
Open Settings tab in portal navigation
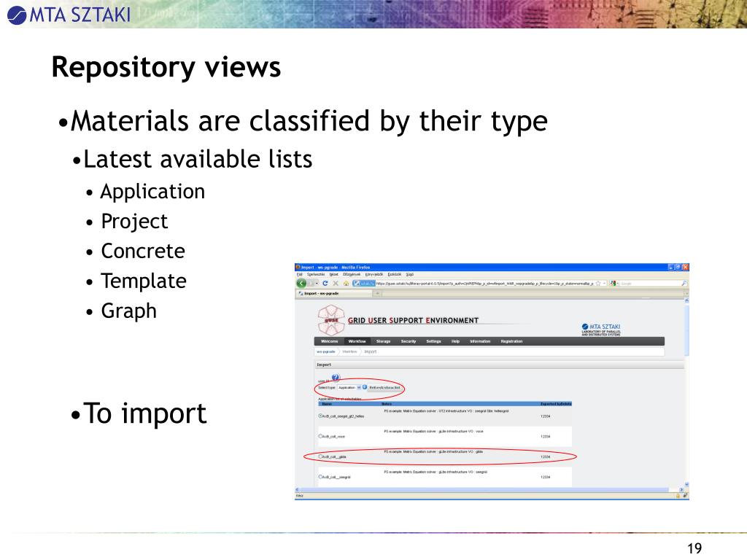click(433, 341)
